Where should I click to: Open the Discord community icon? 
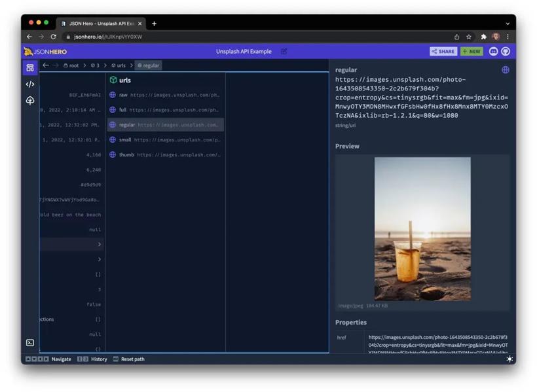coord(493,51)
